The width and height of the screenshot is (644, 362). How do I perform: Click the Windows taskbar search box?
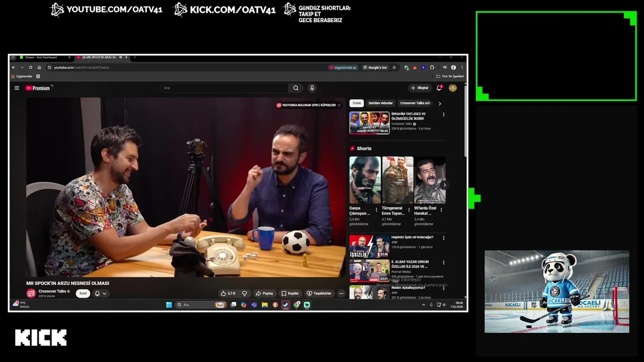tap(201, 305)
